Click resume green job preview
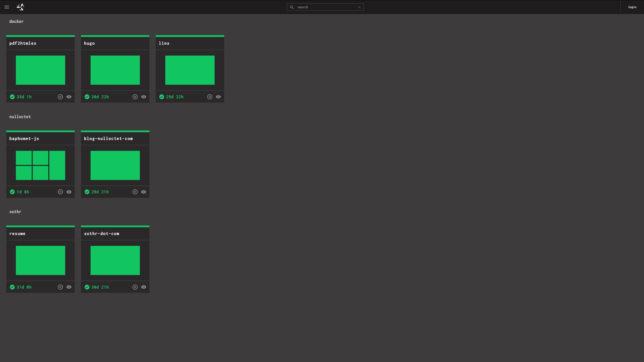Screen dimensions: 644x362 pos(41,260)
